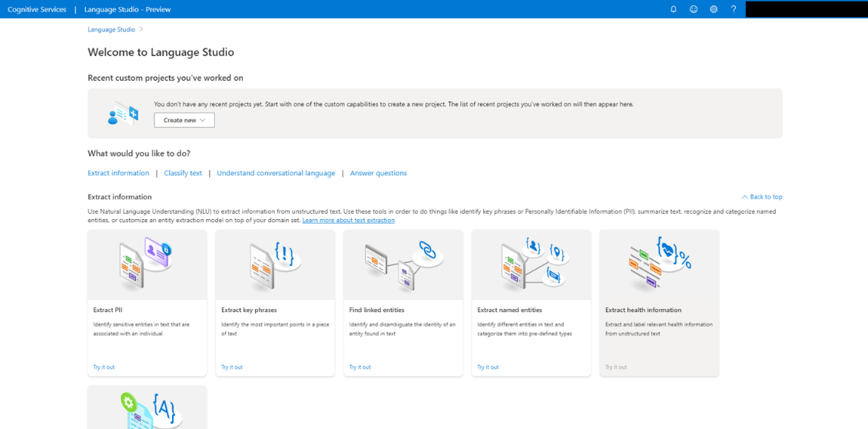Select the Extract health information card title
This screenshot has height=429, width=868.
pyautogui.click(x=643, y=310)
